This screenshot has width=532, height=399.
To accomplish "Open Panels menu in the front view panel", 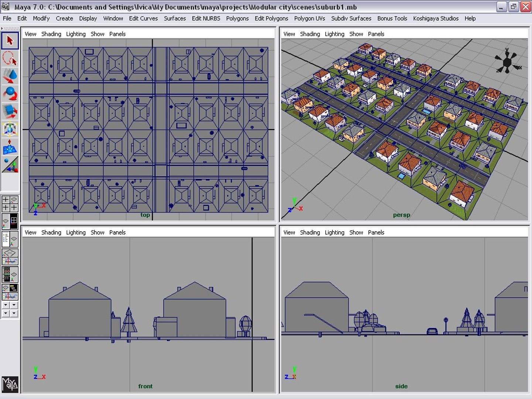I will [117, 232].
